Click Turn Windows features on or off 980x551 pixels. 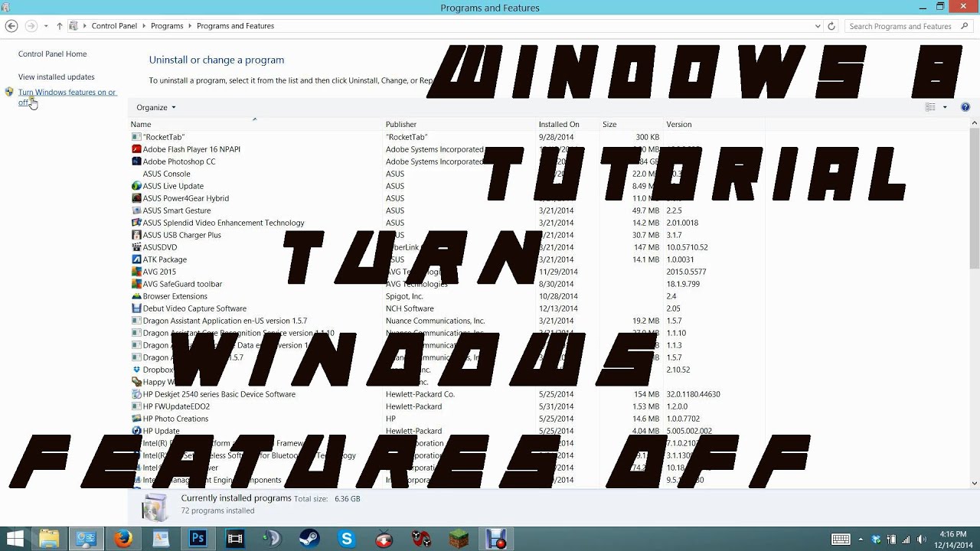click(x=67, y=97)
